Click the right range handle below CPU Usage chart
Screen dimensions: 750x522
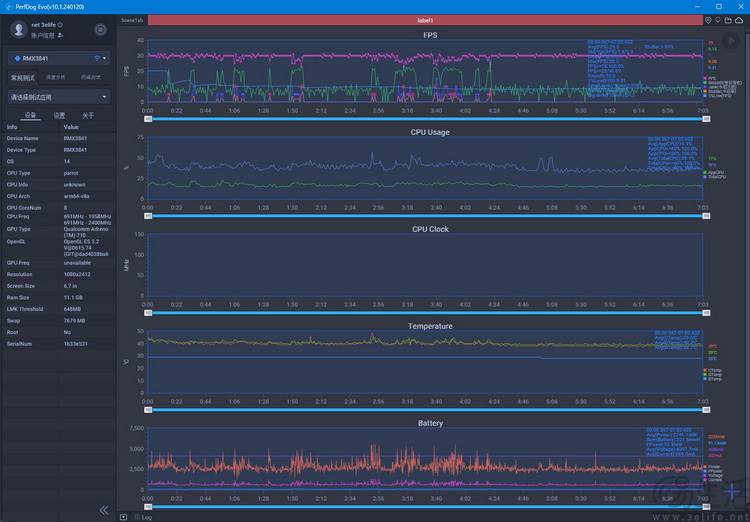706,216
